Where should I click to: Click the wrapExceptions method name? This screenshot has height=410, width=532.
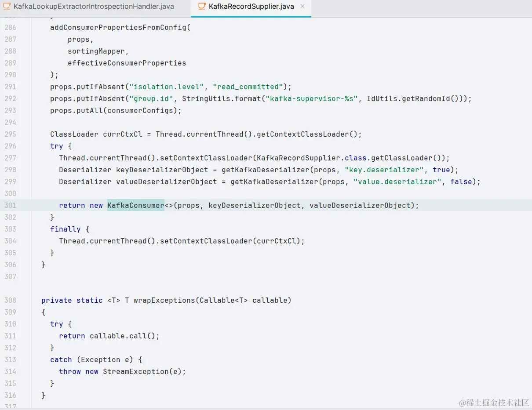(x=164, y=300)
